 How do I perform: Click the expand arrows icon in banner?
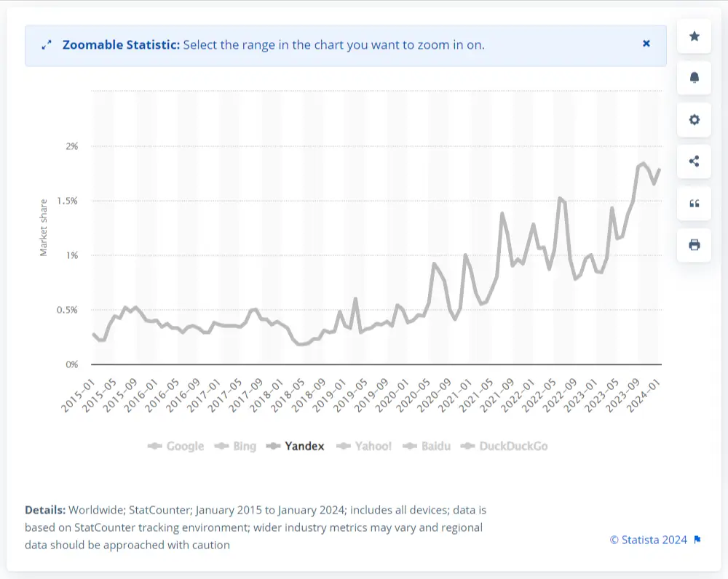[47, 45]
